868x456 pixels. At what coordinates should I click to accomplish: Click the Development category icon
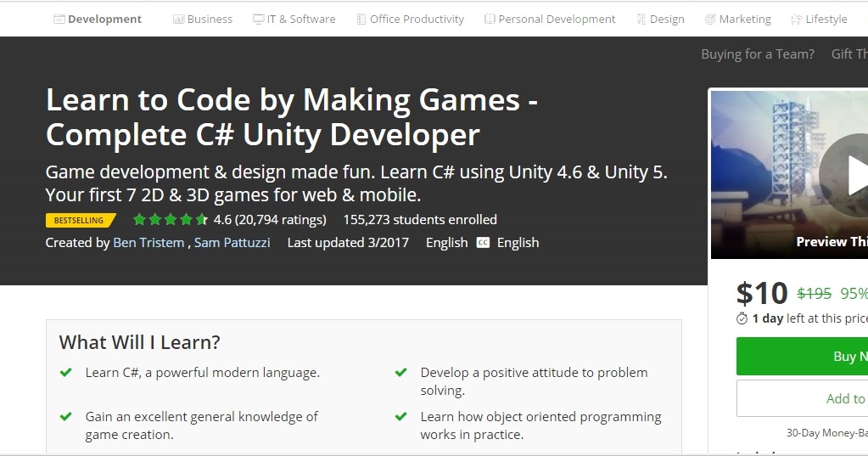59,20
